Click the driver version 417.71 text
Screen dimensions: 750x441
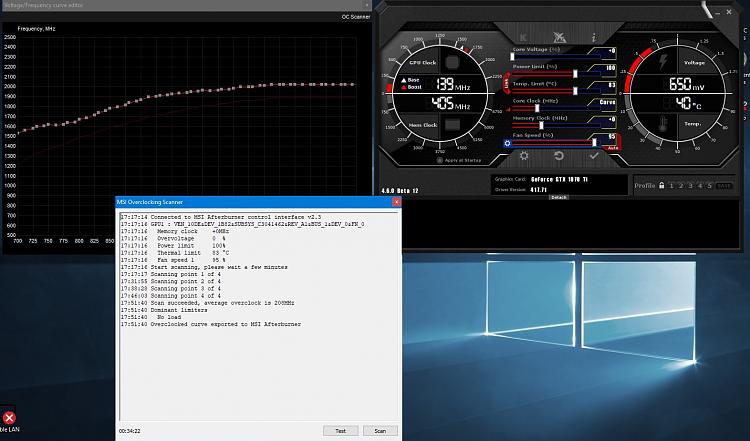tap(539, 190)
